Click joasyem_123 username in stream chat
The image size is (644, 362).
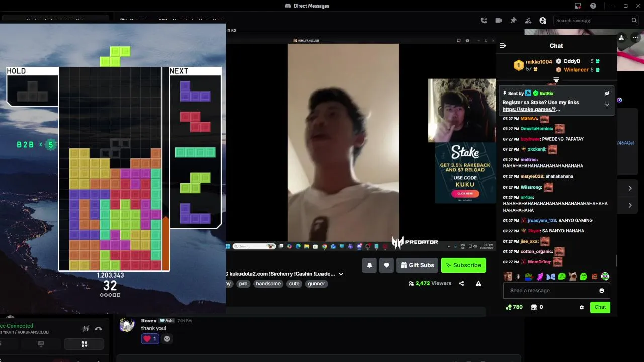542,221
